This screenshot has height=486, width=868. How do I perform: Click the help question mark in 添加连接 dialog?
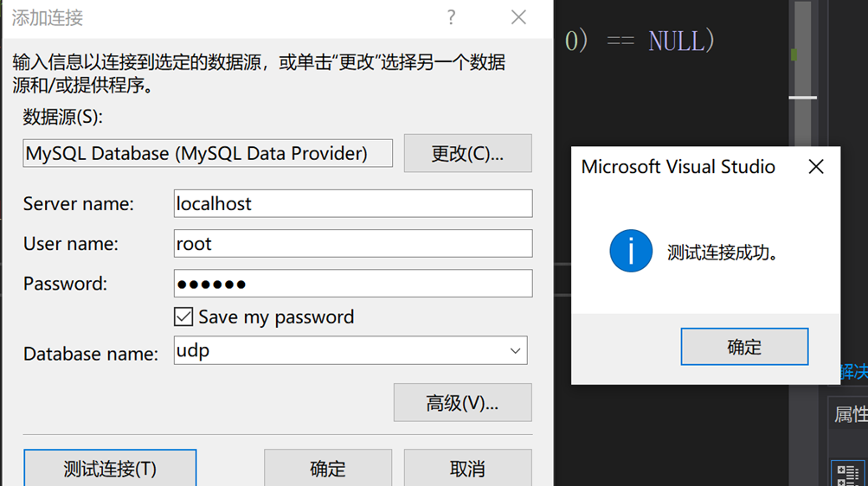(451, 18)
